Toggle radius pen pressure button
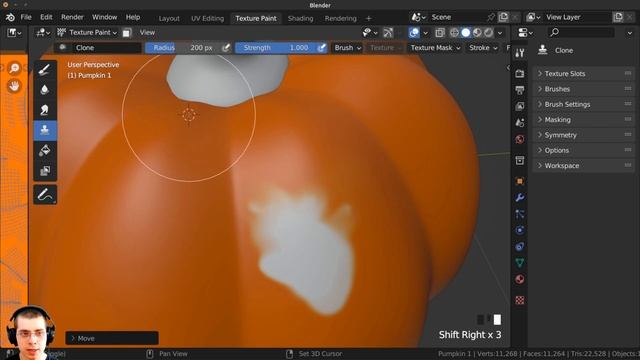 tap(226, 48)
